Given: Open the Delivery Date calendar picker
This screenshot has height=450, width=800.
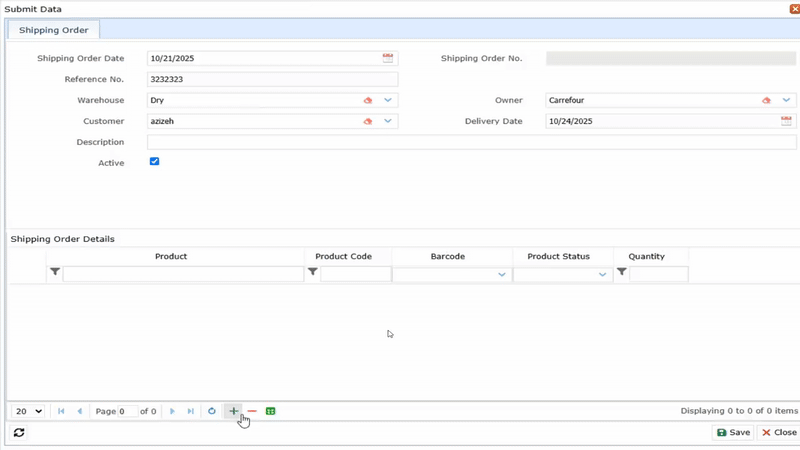Looking at the screenshot, I should click(787, 121).
